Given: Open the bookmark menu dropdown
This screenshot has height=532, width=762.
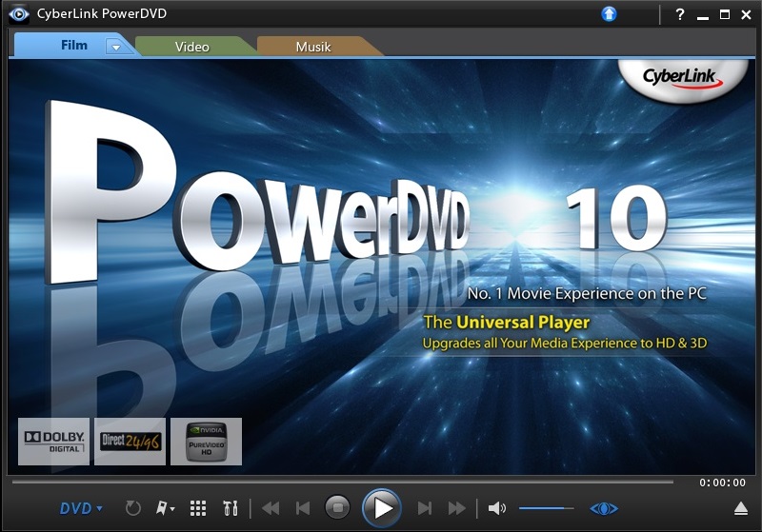Looking at the screenshot, I should tap(165, 508).
